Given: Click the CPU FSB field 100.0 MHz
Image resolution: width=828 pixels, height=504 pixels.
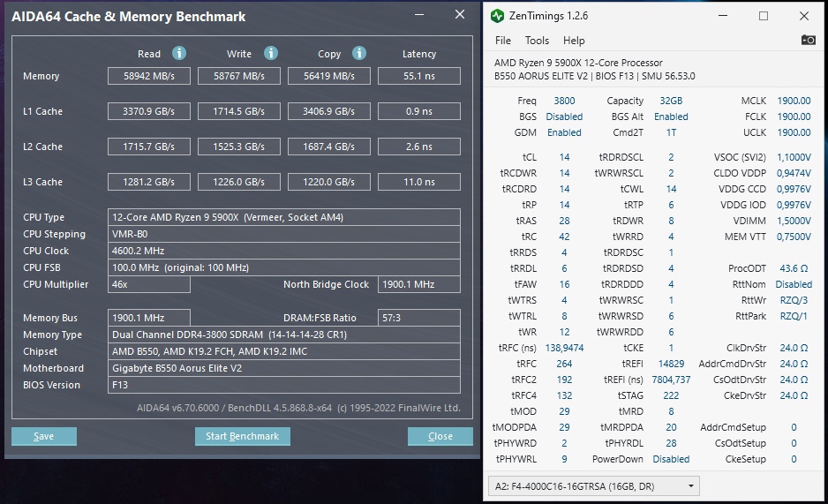Looking at the screenshot, I should pos(284,267).
